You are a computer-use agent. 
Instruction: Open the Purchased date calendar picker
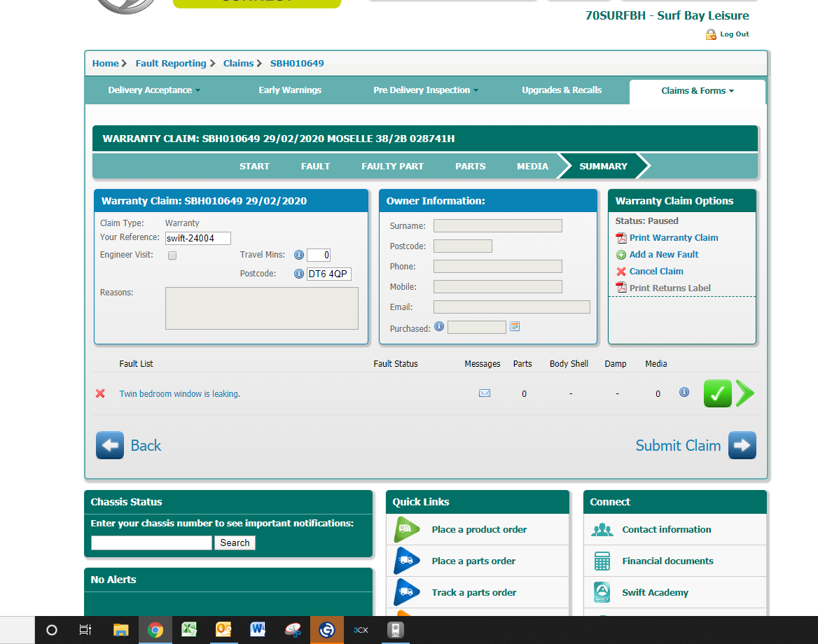(515, 326)
